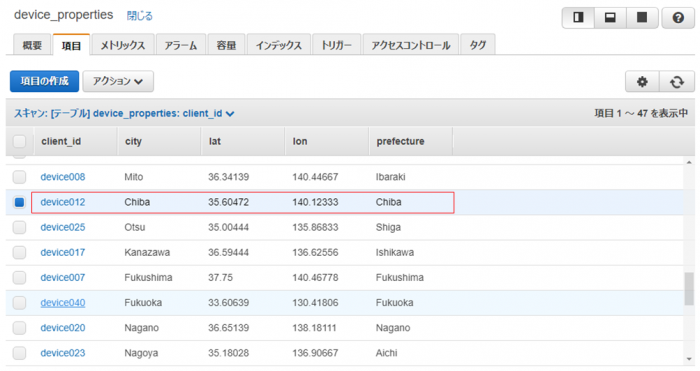Image resolution: width=700 pixels, height=371 pixels.
Task: Click the scrollbar down arrow
Action: (x=690, y=359)
